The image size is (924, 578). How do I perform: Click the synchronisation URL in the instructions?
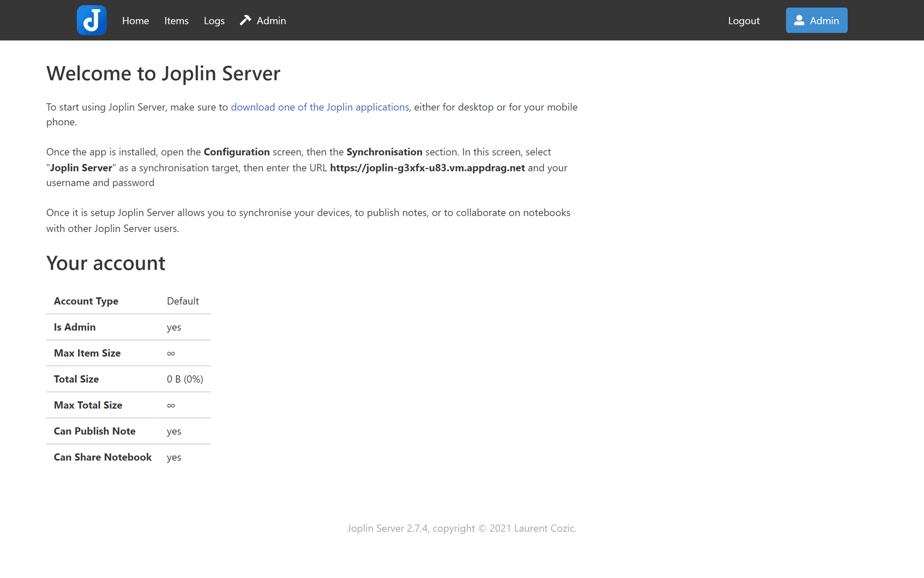point(427,168)
